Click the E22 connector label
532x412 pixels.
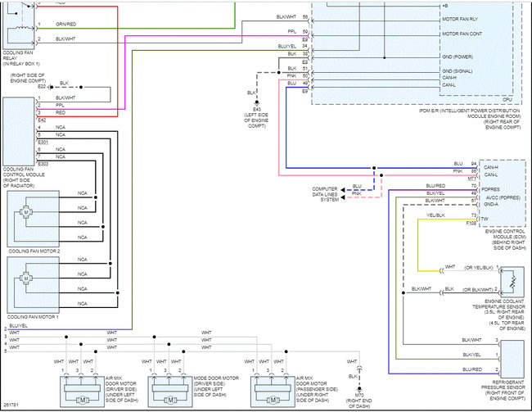click(x=42, y=87)
